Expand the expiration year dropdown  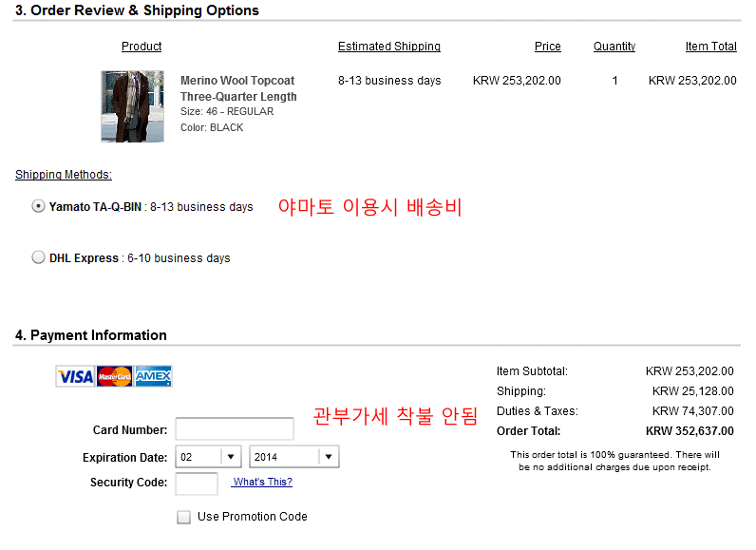(x=293, y=457)
